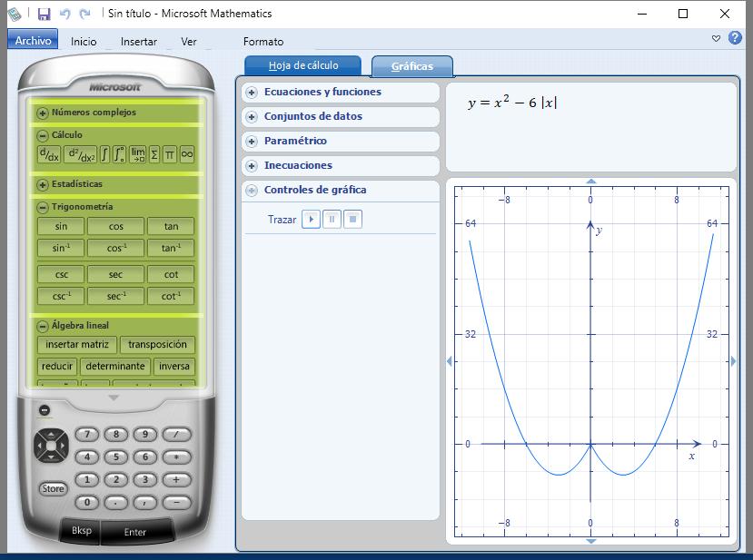Click the sec button

coord(115,274)
